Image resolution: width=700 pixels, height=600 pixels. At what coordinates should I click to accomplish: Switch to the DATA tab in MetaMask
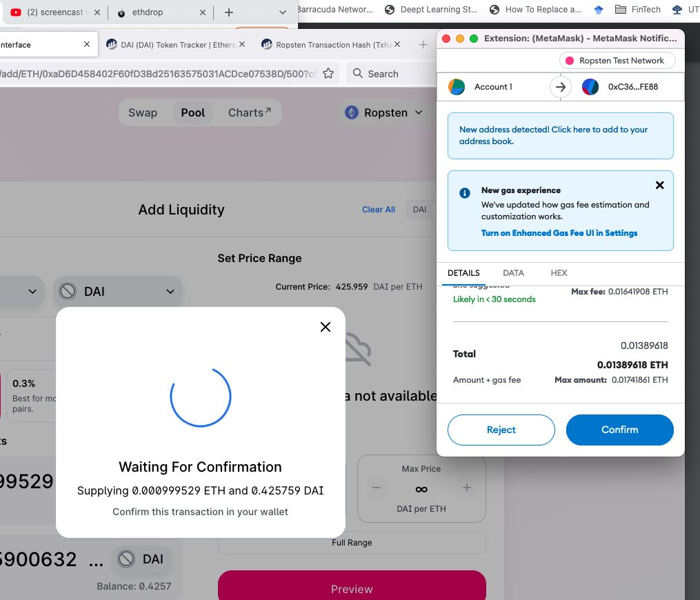(x=513, y=273)
